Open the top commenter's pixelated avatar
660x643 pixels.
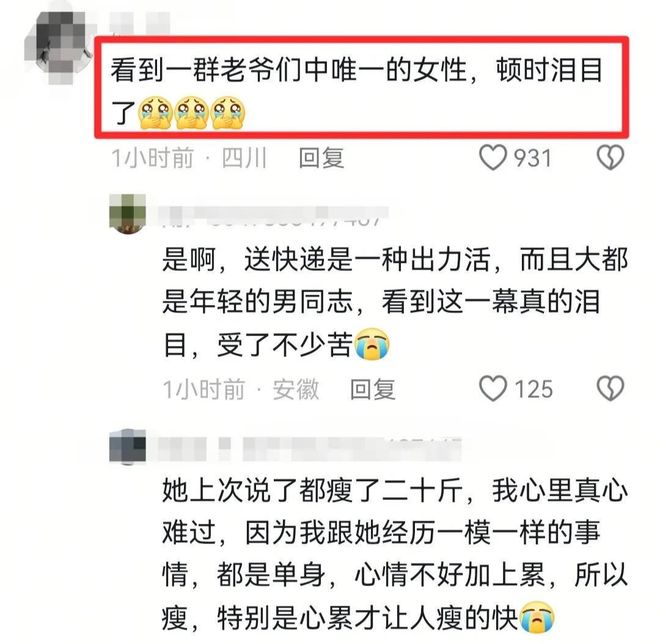59,46
